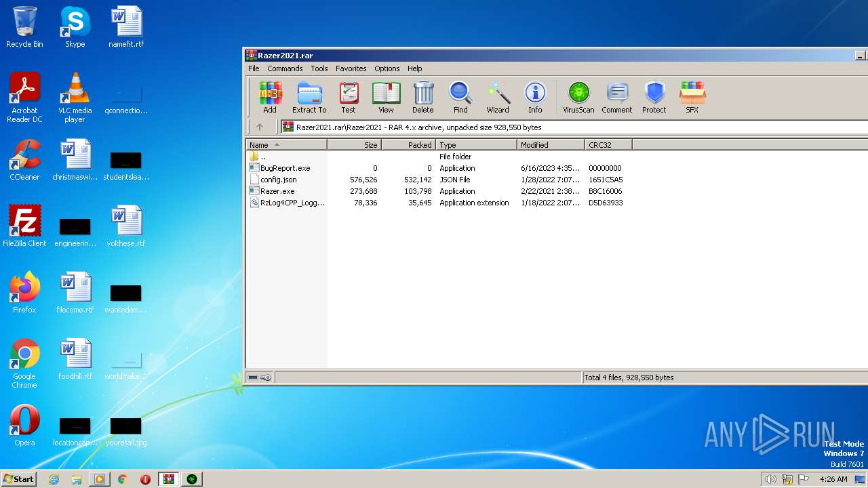Click the WinRAR taskbar button
868x488 pixels.
[168, 479]
